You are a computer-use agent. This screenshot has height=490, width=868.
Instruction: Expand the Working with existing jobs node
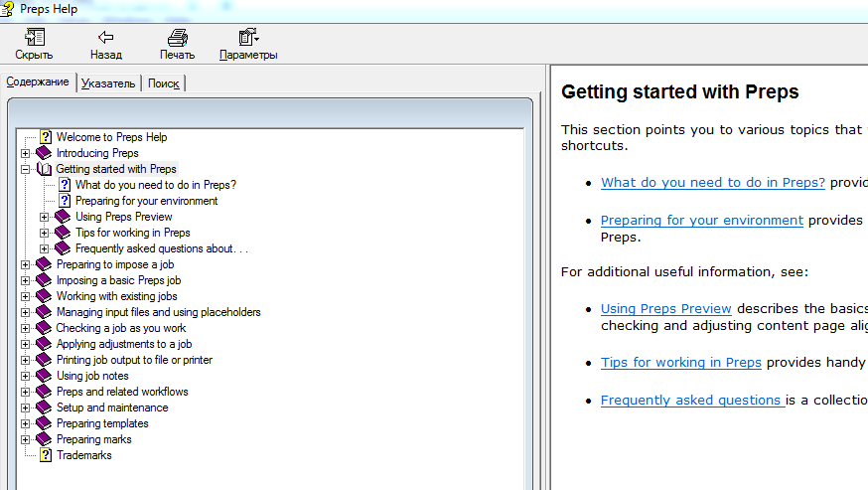pos(26,296)
